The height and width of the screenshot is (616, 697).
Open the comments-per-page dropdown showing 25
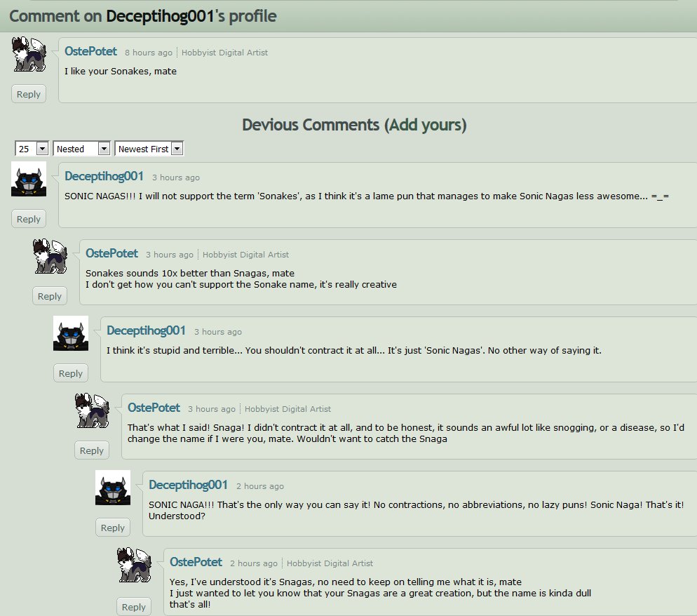point(32,149)
